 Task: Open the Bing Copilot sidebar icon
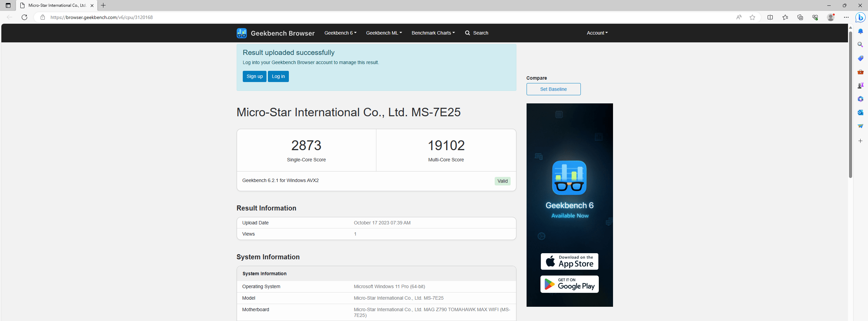(860, 17)
